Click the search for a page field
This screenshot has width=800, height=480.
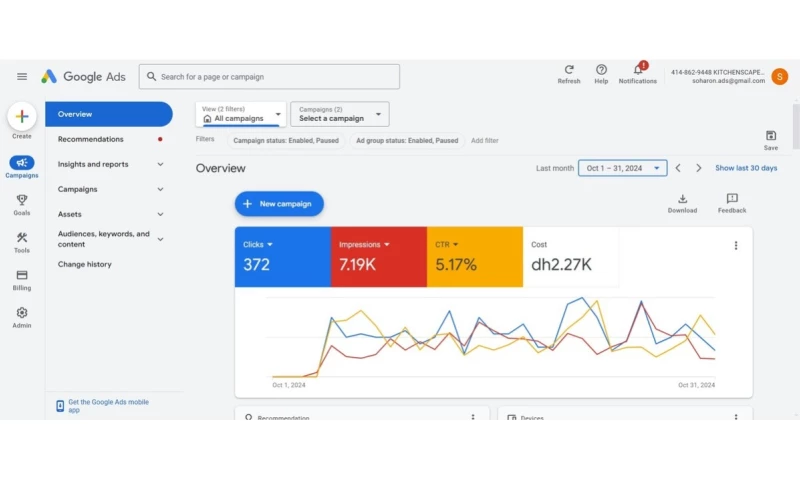click(270, 77)
